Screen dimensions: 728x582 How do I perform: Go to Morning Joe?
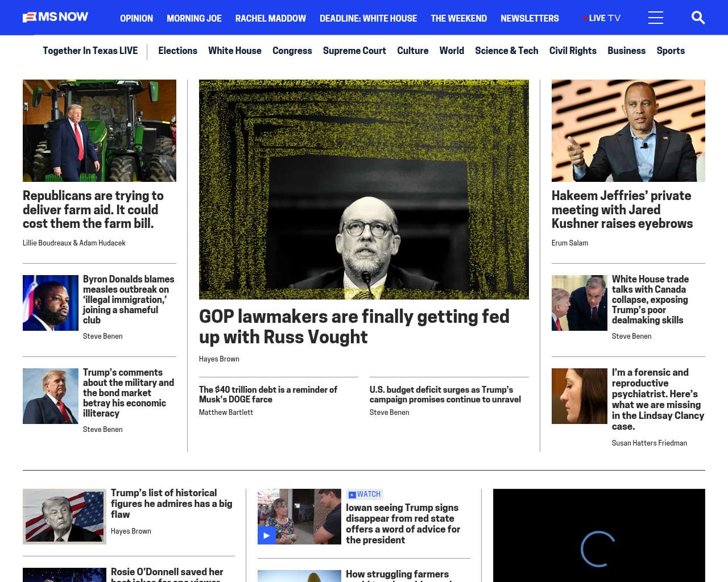click(x=194, y=18)
